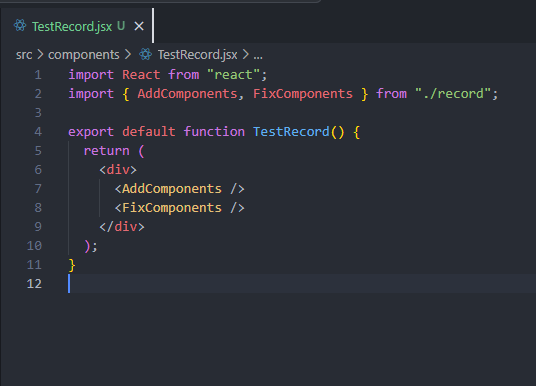Click the React icon in the TestRecord.jsx tab
Viewport: 536px width, 386px height.
click(x=20, y=26)
